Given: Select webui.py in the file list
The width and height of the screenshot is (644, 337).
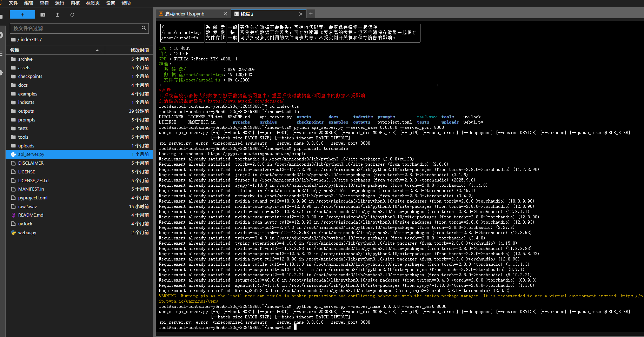Looking at the screenshot, I should pos(27,232).
